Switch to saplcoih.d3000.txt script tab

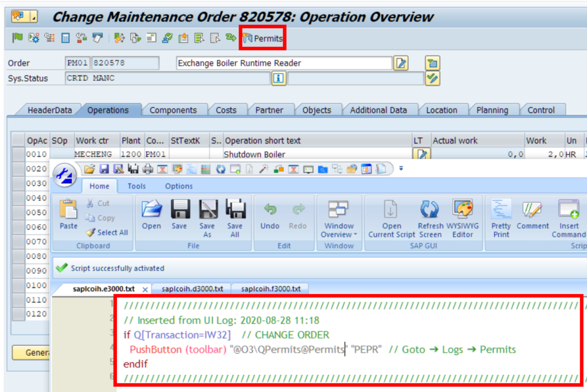point(192,289)
